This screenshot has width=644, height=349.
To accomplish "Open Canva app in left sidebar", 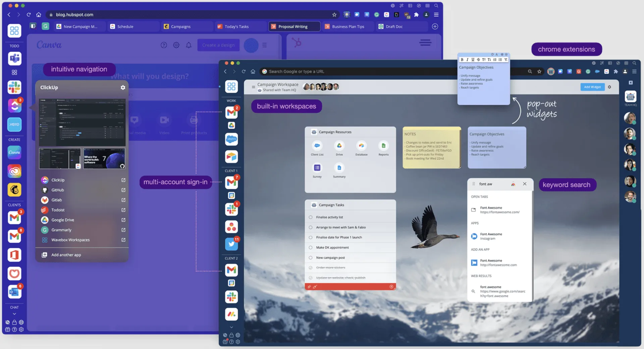I will pyautogui.click(x=14, y=153).
